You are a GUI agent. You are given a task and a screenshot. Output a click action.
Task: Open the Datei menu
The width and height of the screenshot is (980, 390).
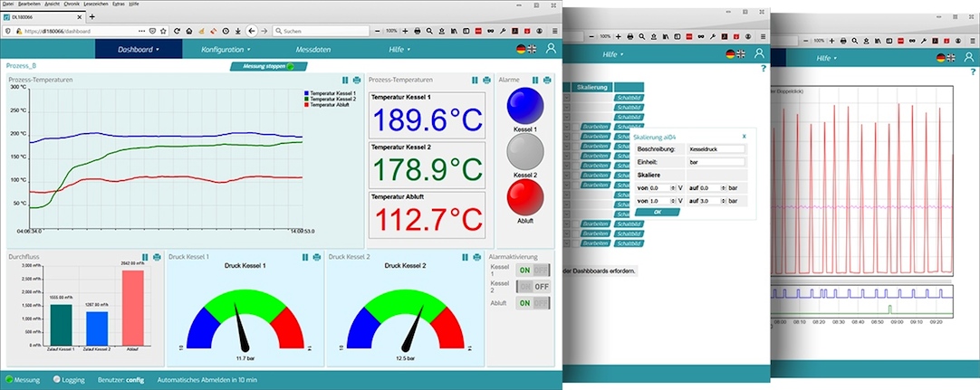pyautogui.click(x=9, y=4)
